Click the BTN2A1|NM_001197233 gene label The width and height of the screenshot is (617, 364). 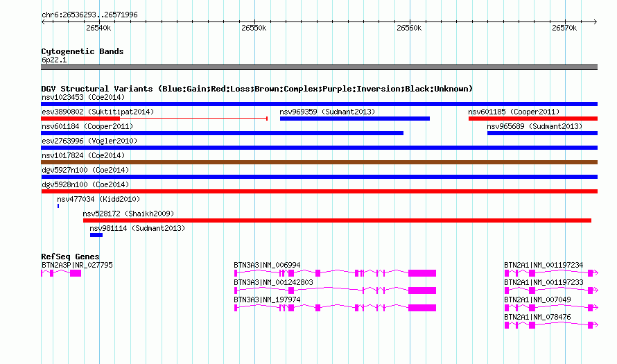(544, 283)
